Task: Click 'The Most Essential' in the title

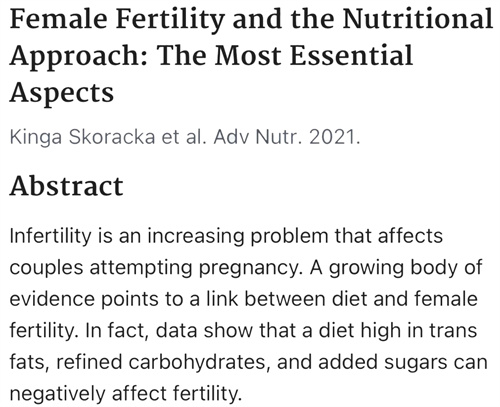Action: (x=285, y=55)
